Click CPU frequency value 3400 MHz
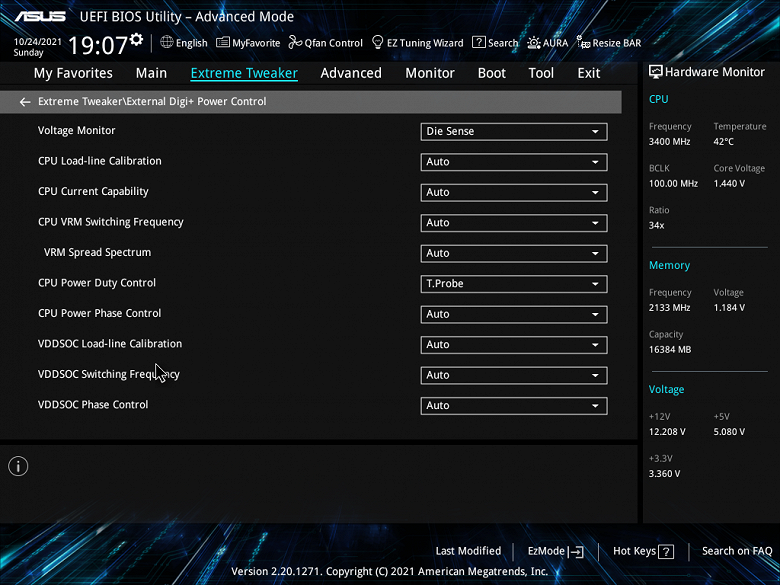 point(670,142)
